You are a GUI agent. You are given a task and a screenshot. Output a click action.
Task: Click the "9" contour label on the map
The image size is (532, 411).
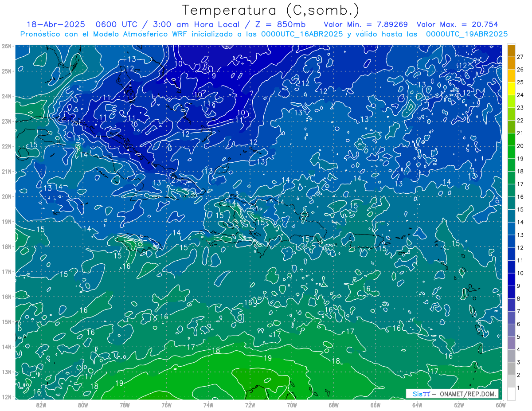[x=214, y=76]
